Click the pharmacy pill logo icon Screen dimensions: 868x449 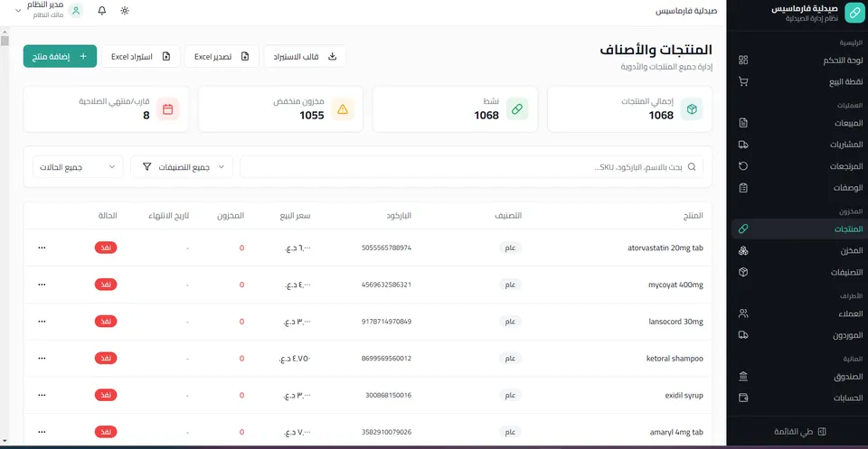[x=854, y=14]
